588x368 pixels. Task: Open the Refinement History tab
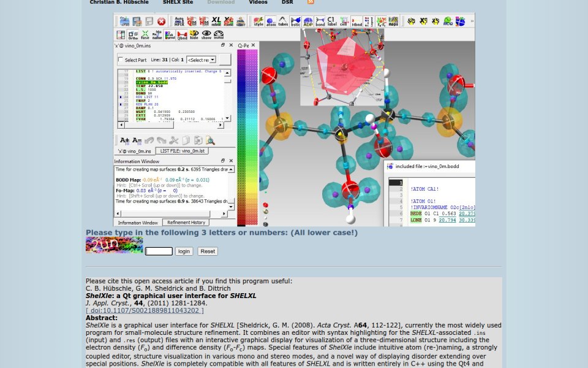tap(186, 222)
